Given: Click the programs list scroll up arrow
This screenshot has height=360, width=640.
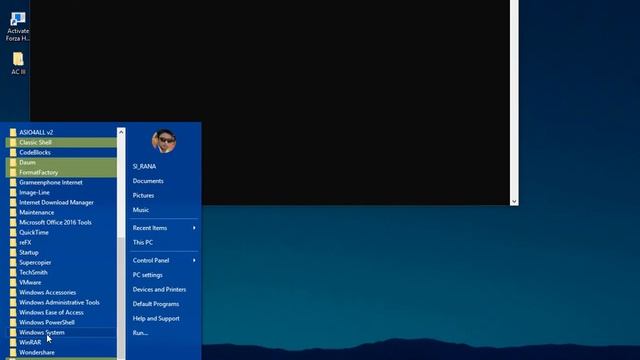Looking at the screenshot, I should point(121,132).
